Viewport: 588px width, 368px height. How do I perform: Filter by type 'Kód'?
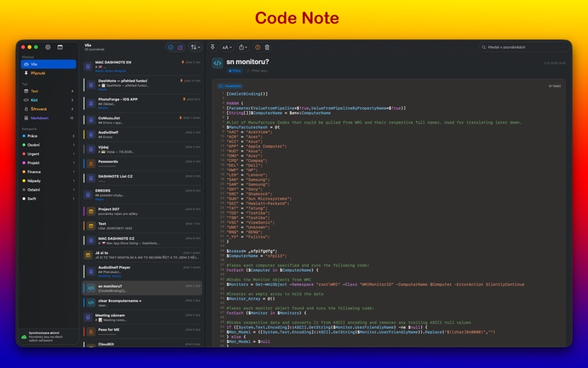(x=49, y=100)
